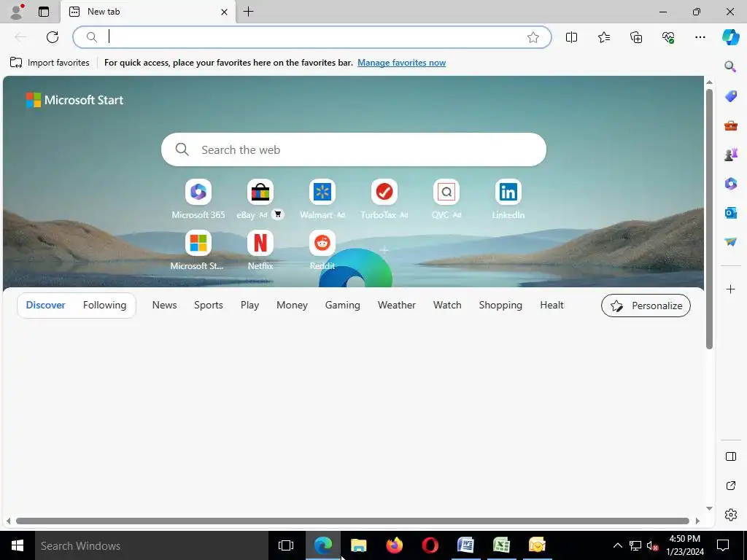
Task: Open Browser essentials heart icon
Action: pos(668,37)
